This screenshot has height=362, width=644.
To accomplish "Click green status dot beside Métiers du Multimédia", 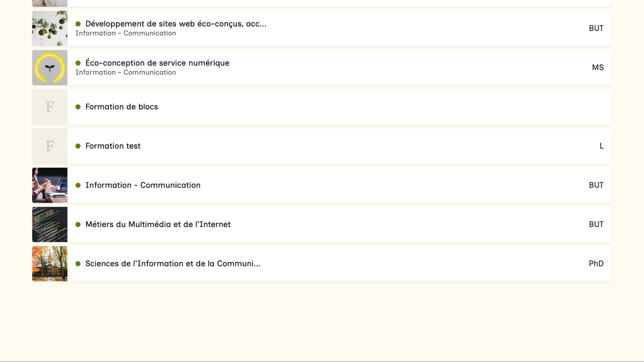I will (x=78, y=224).
